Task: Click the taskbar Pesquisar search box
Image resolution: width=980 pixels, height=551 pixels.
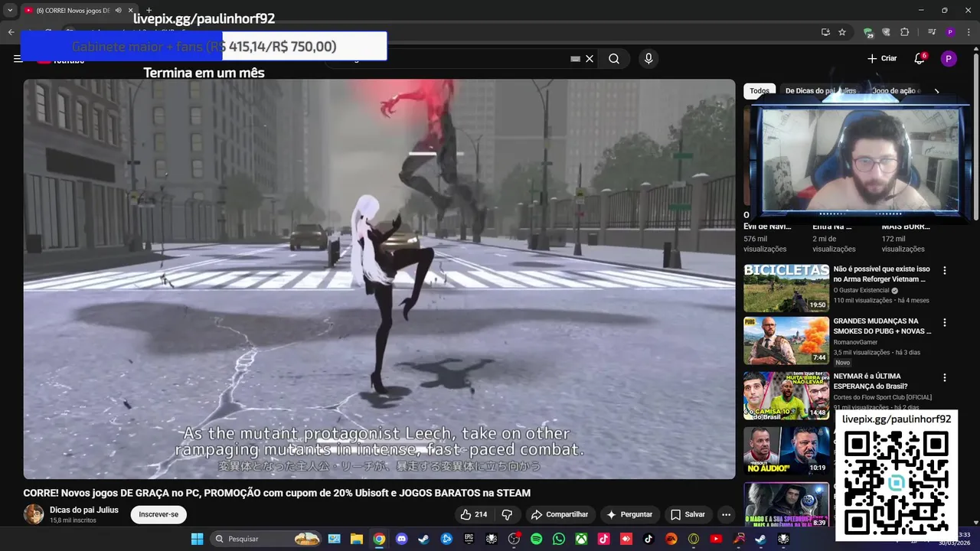Action: (265, 539)
